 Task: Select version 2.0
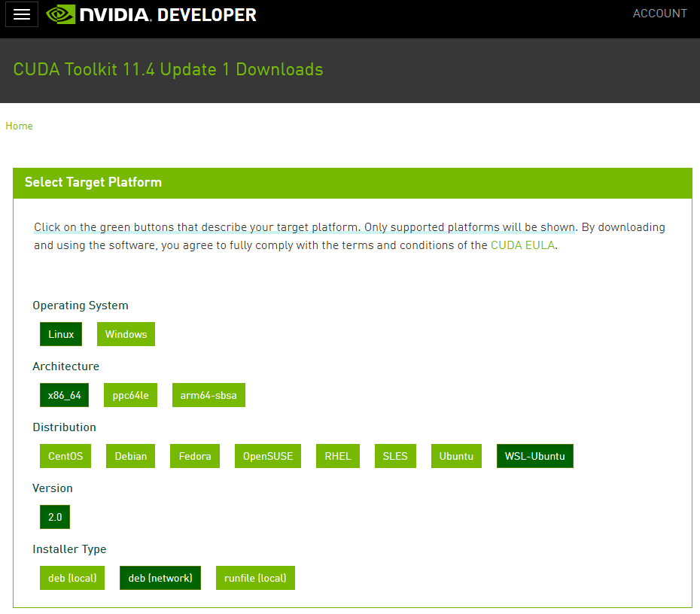(55, 517)
